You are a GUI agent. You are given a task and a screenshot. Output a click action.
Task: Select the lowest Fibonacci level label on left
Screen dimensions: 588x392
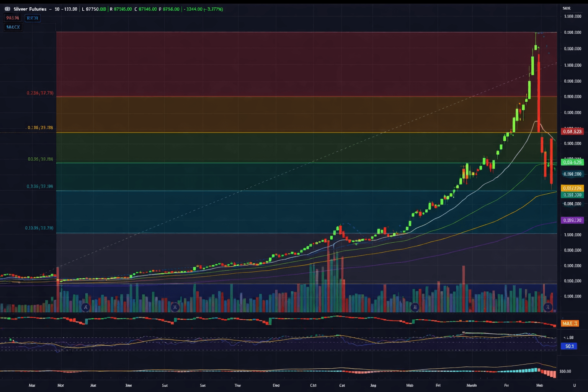coord(39,228)
